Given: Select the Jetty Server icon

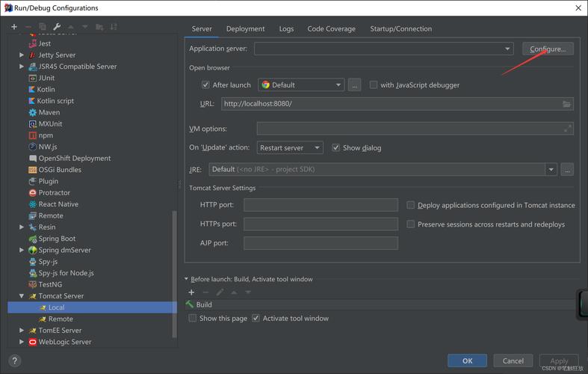Looking at the screenshot, I should (33, 55).
